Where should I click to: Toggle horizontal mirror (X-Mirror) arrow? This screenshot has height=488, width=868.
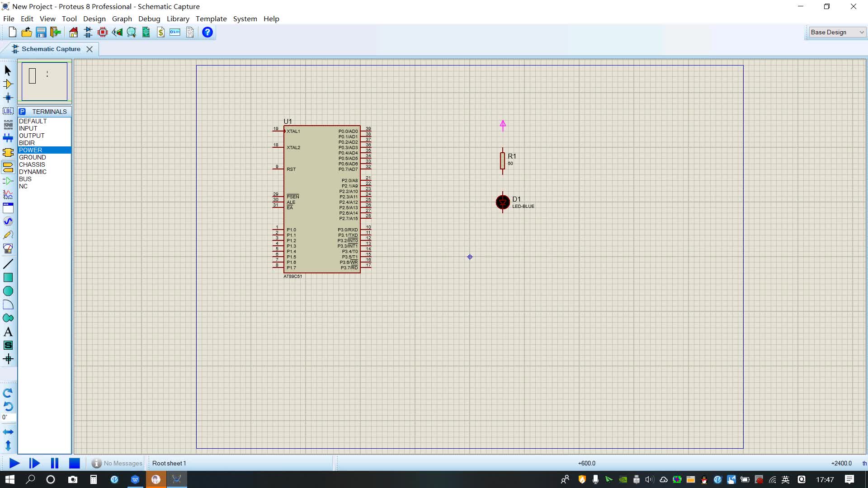click(x=8, y=432)
